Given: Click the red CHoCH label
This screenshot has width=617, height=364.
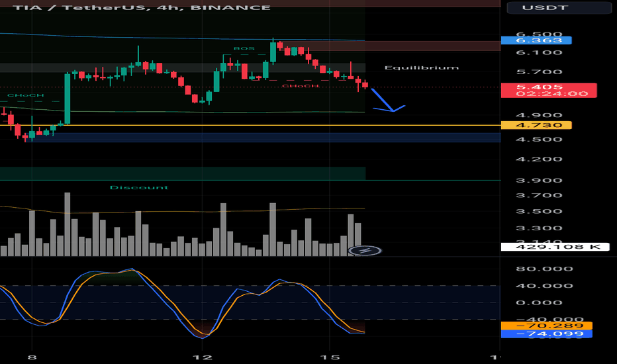Looking at the screenshot, I should [299, 85].
